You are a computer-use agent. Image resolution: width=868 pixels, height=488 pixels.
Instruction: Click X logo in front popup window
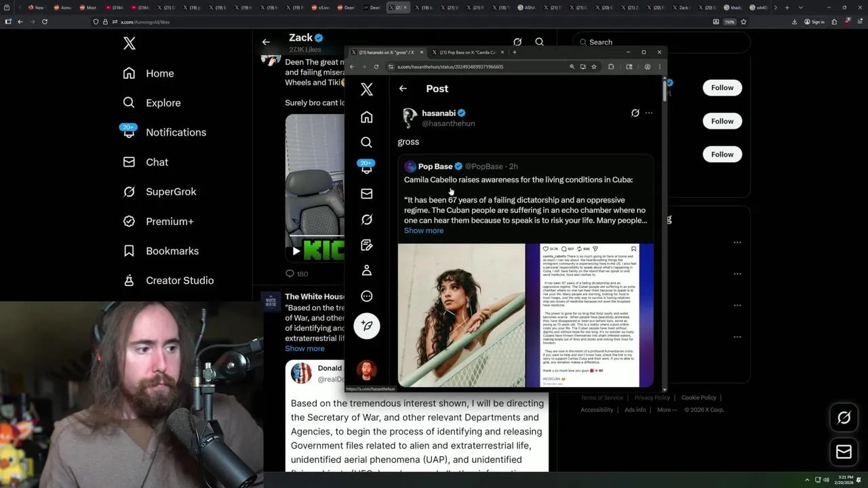[x=367, y=89]
